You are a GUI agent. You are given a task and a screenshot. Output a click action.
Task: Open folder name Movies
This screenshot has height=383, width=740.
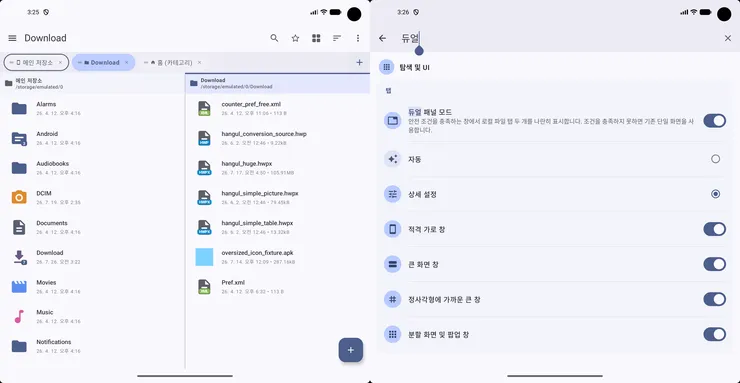click(46, 283)
